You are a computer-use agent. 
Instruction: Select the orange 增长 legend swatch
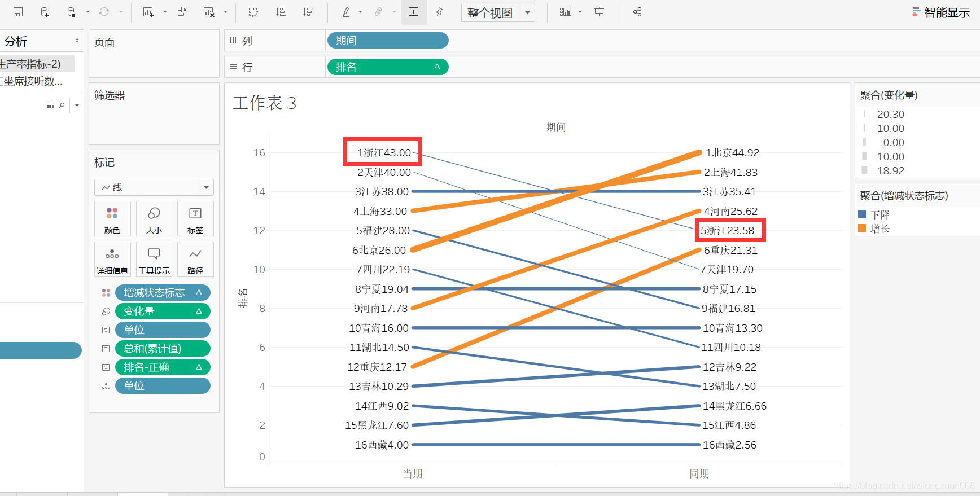point(862,228)
